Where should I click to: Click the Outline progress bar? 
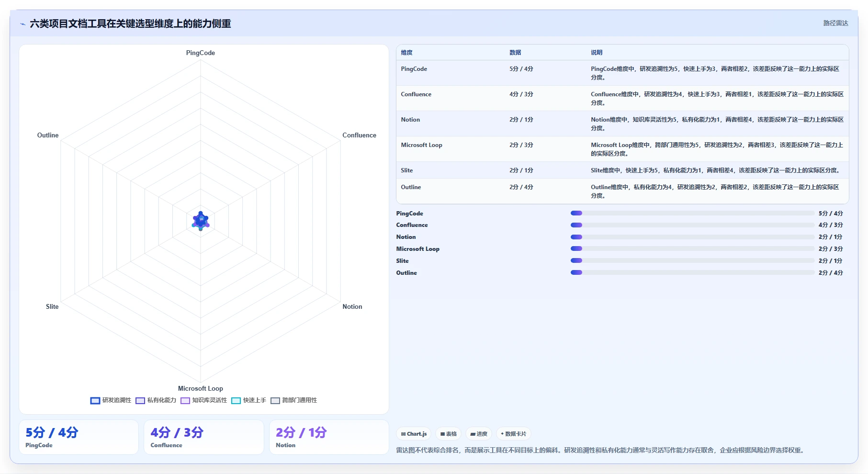coord(692,272)
